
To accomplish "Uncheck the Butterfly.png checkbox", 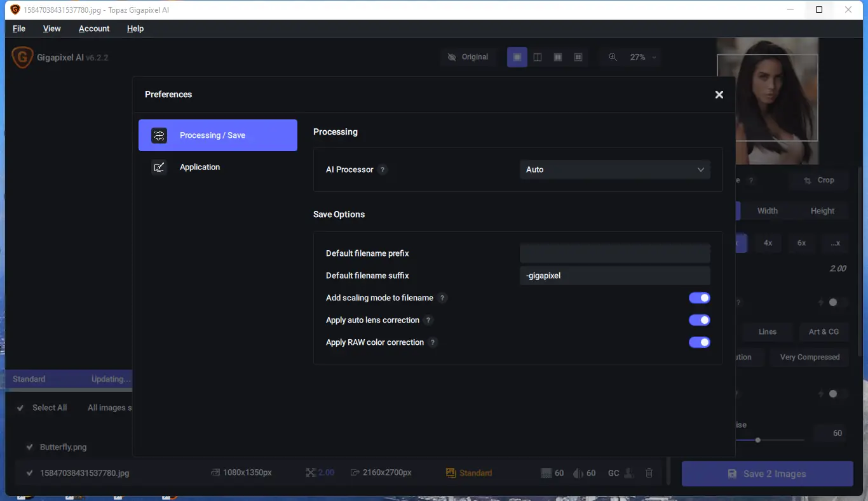I will pos(29,447).
